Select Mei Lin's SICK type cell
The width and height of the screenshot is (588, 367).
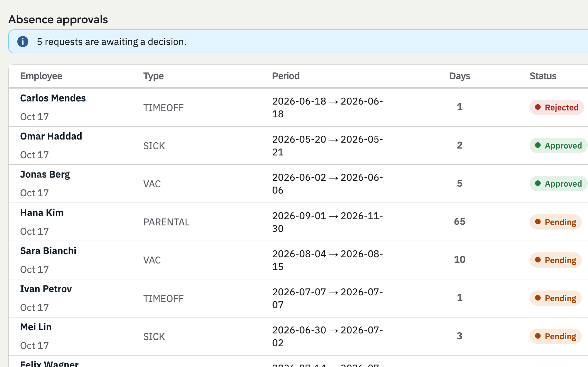[x=154, y=337]
